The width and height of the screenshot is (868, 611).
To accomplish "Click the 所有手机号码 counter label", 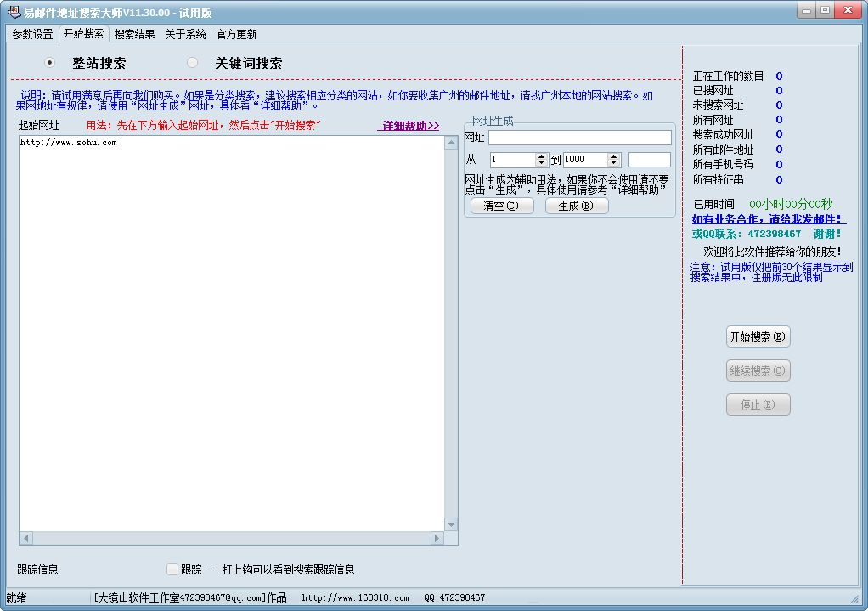I will point(723,164).
